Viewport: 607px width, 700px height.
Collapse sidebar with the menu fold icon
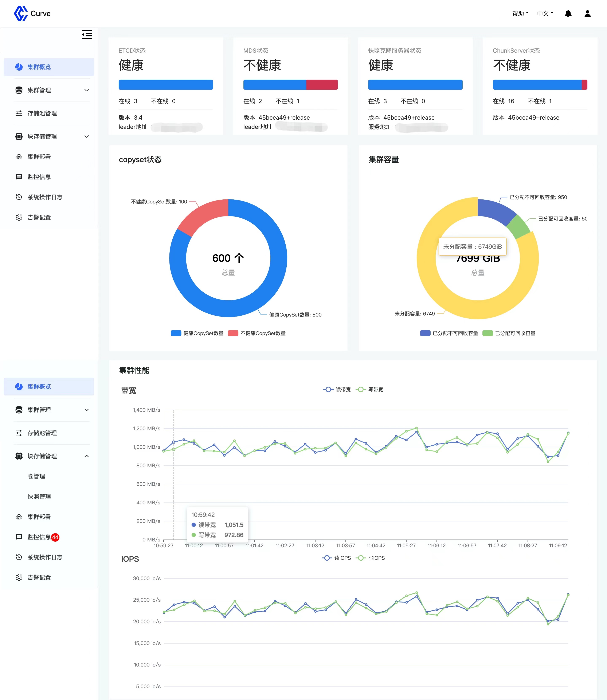pos(87,35)
